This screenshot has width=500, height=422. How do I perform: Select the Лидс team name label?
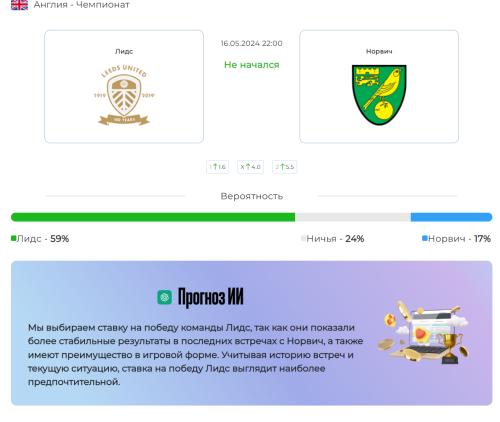coord(124,51)
